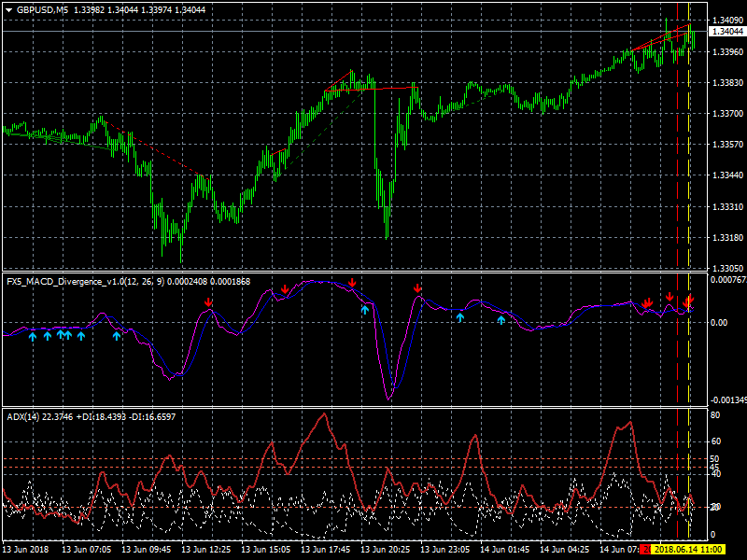Image resolution: width=747 pixels, height=560 pixels.
Task: Click red MACD arrow between 12:25 and 15:05
Action: 208,302
